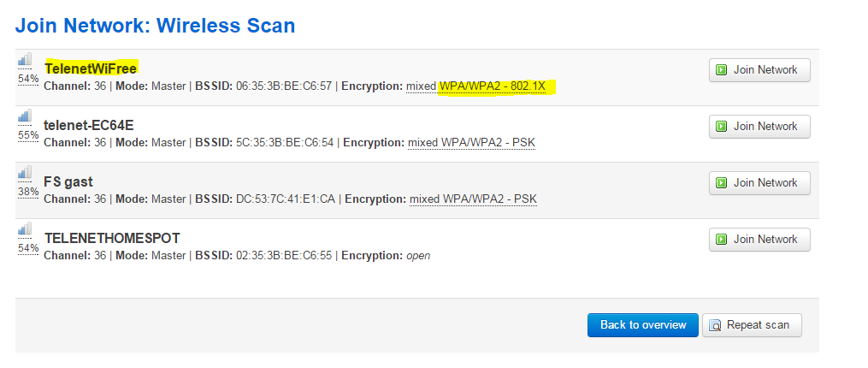Click FS gast's mixed WPA/WPA2 - PSK encryption text
This screenshot has height=368, width=868.
(x=473, y=199)
